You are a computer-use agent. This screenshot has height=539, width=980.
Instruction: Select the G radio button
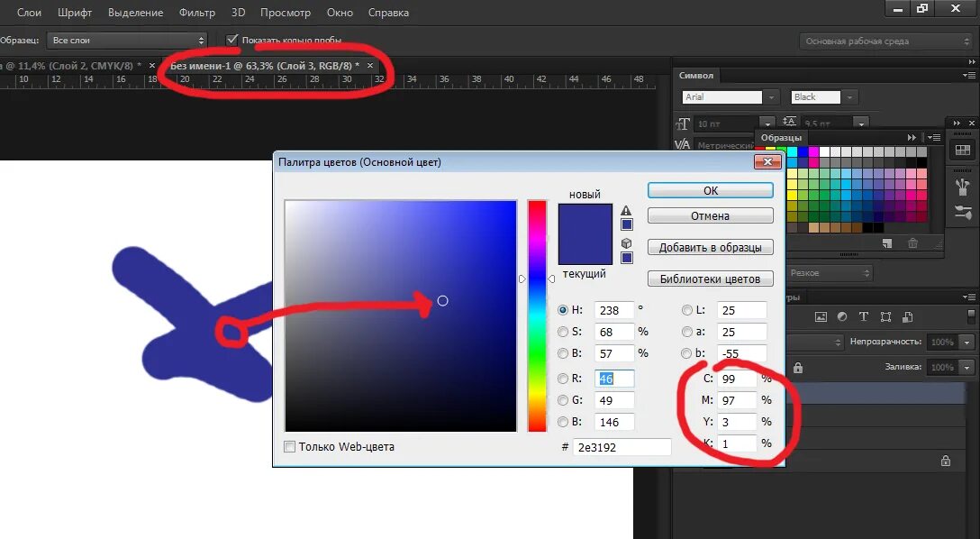tap(563, 400)
